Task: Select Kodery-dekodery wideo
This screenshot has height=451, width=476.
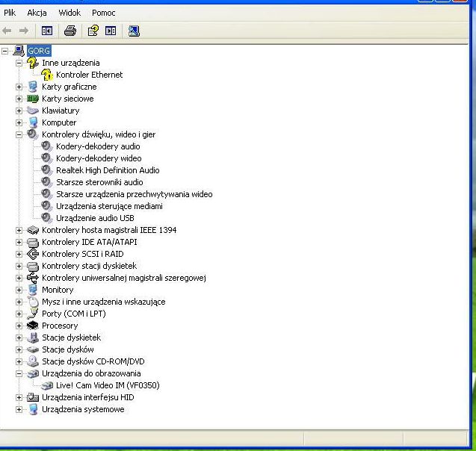Action: tap(99, 158)
